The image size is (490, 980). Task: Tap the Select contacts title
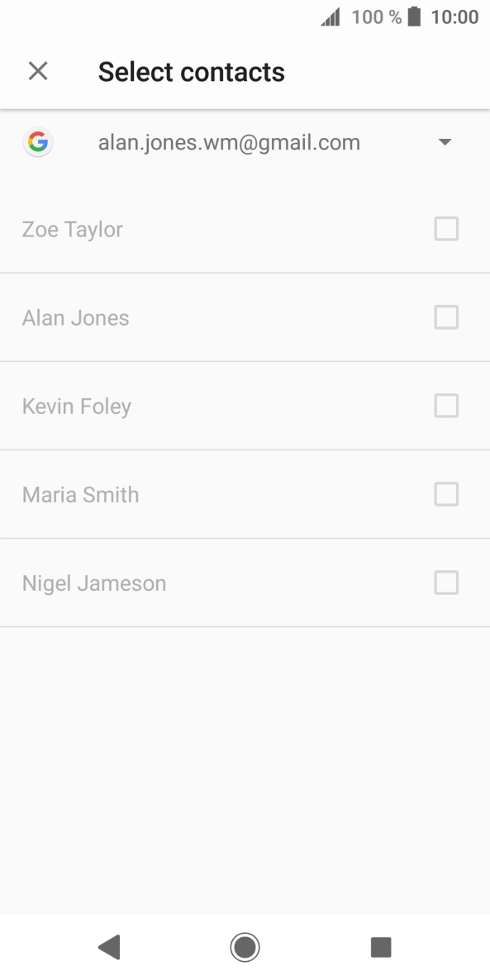click(x=191, y=71)
